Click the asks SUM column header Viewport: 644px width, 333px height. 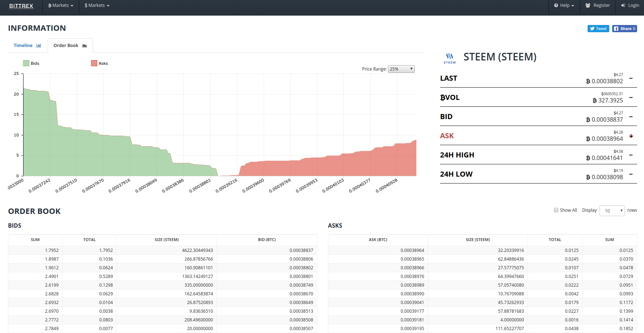coord(610,240)
